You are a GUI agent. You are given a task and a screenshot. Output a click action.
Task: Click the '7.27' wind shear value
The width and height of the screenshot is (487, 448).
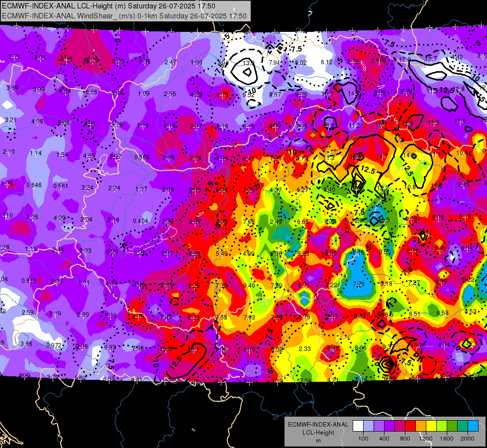[x=414, y=283]
